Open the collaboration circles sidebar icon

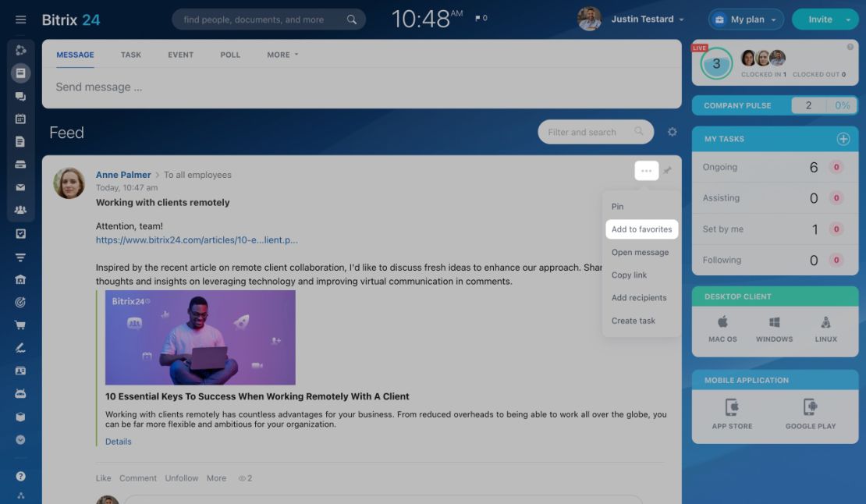[20, 50]
